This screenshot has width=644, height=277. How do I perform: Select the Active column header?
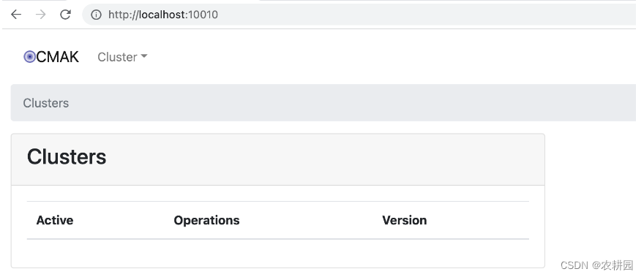tap(55, 221)
